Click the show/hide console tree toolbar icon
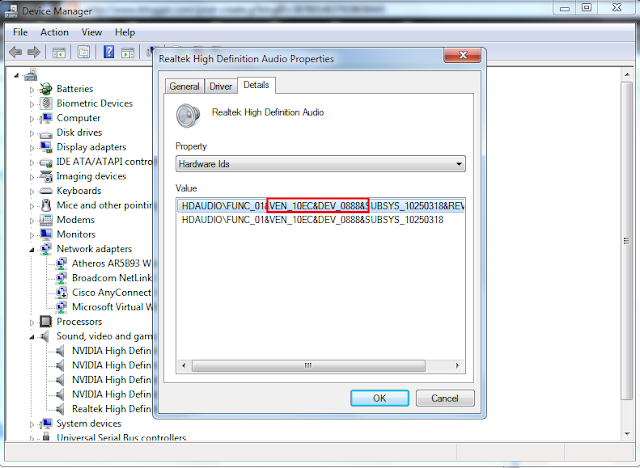The width and height of the screenshot is (640, 468). pyautogui.click(x=59, y=52)
